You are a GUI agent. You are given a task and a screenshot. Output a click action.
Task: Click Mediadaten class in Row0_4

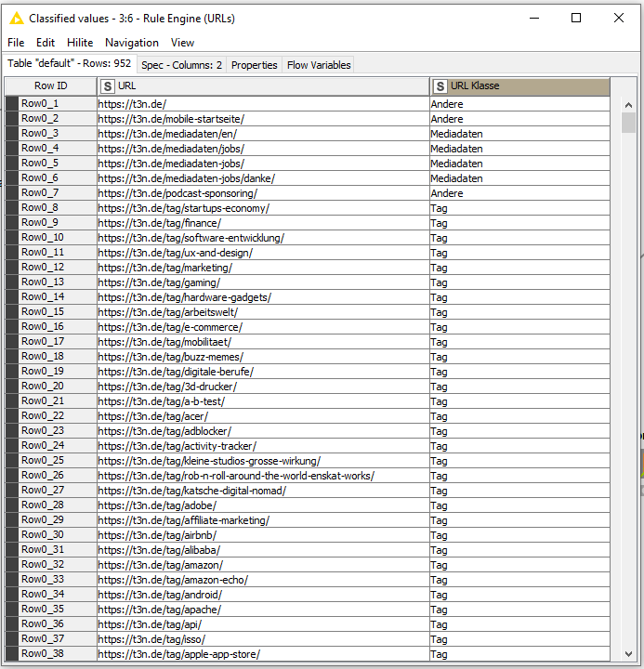pyautogui.click(x=519, y=149)
